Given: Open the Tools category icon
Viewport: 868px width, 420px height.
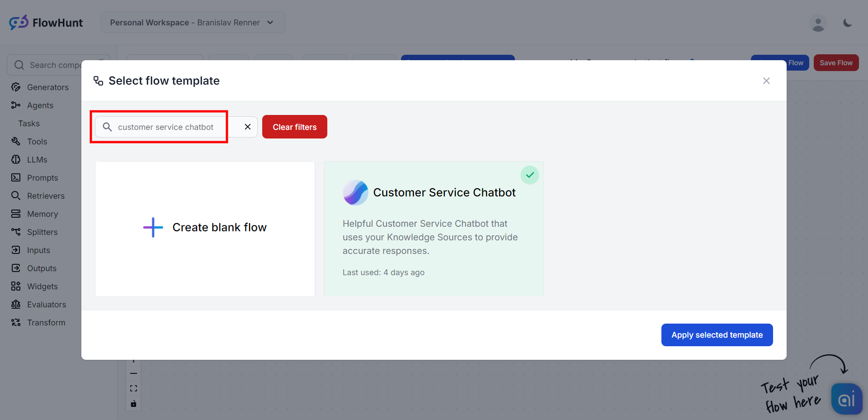Looking at the screenshot, I should 16,142.
